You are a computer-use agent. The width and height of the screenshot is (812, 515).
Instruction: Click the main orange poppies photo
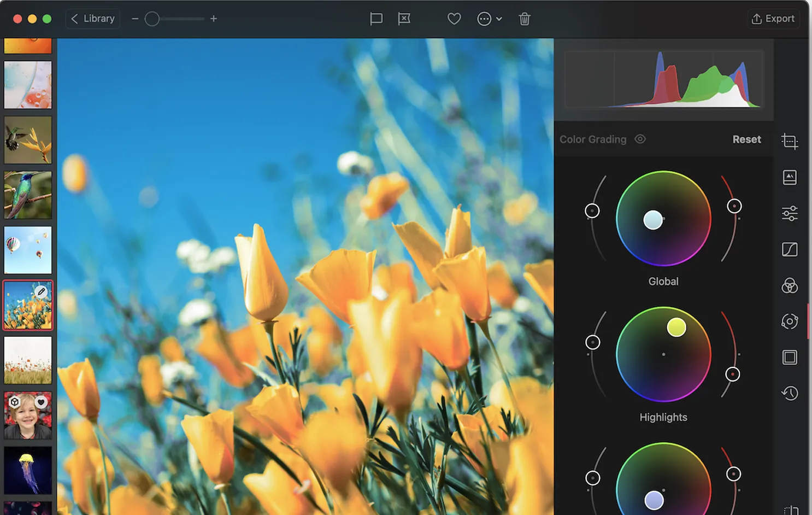click(305, 277)
